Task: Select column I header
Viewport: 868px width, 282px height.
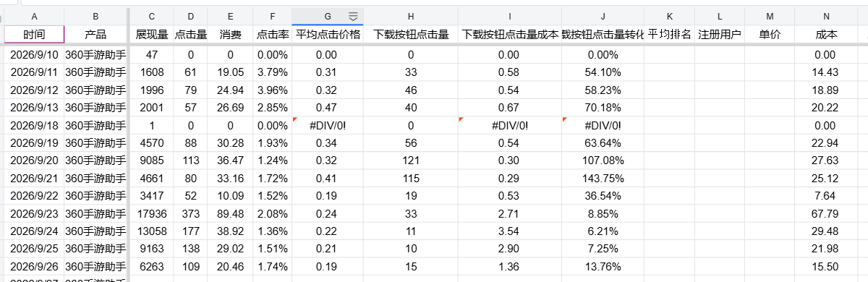Action: 509,16
